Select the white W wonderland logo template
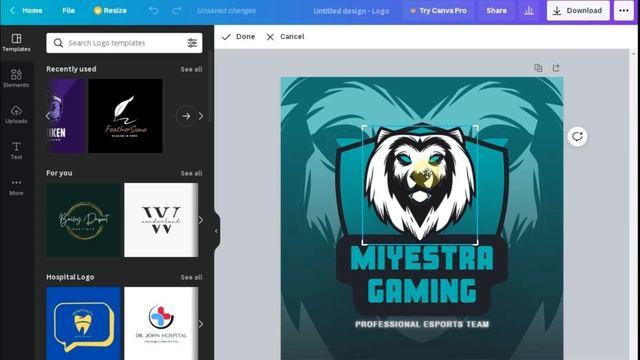The height and width of the screenshot is (360, 640). pos(161,220)
